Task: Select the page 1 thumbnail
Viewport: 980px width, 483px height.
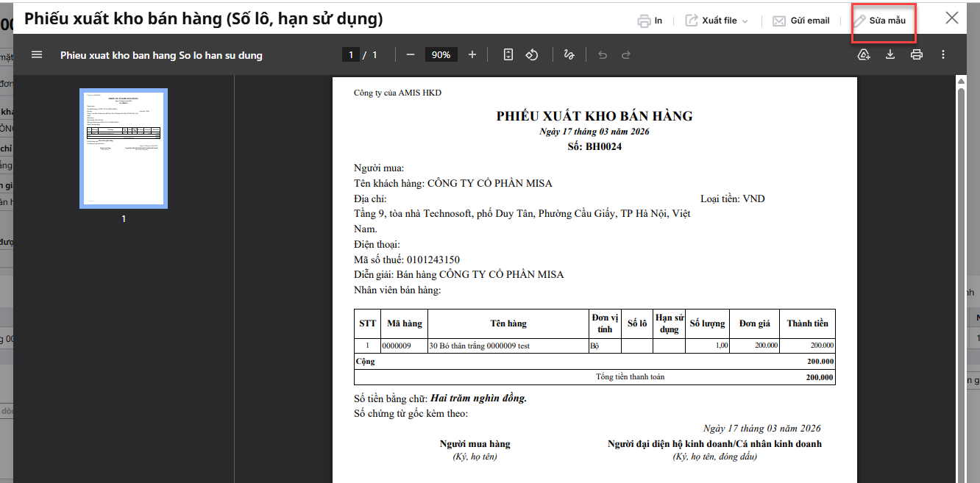Action: coord(124,149)
